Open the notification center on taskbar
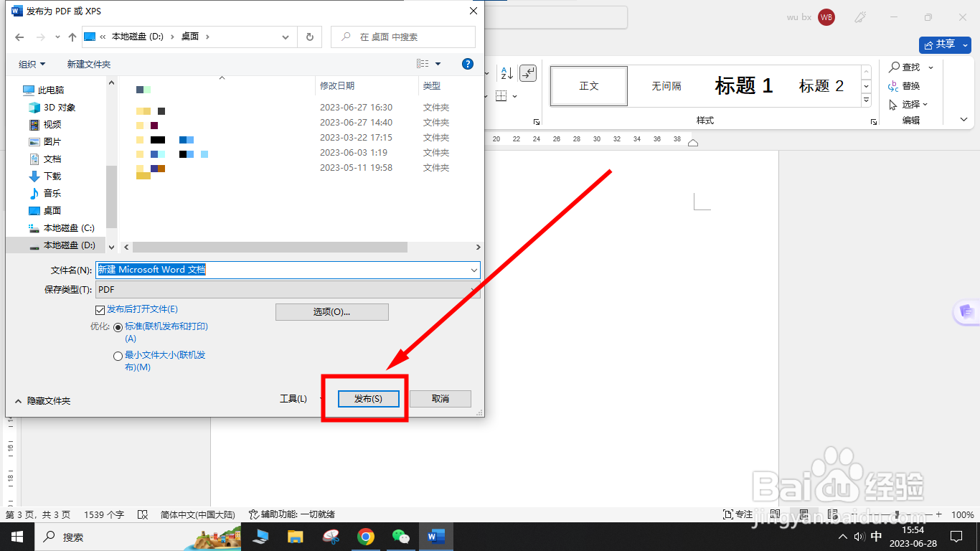 [956, 537]
